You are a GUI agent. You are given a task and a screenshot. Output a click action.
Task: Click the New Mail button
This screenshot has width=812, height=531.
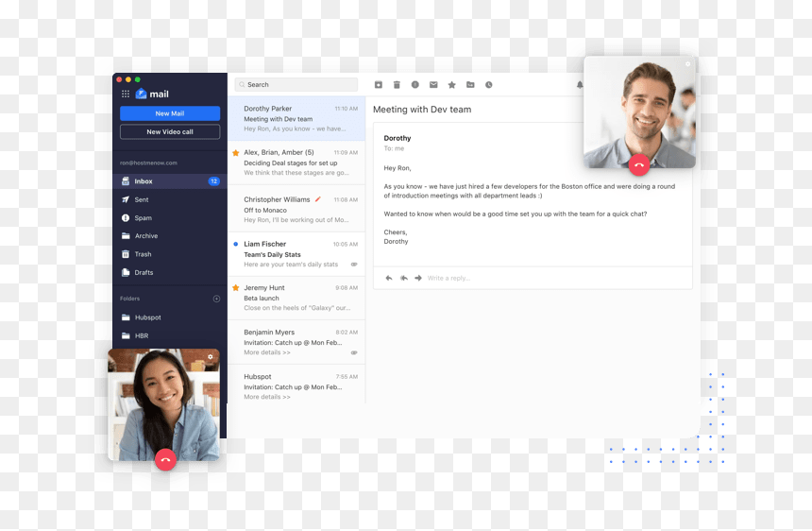(x=170, y=113)
